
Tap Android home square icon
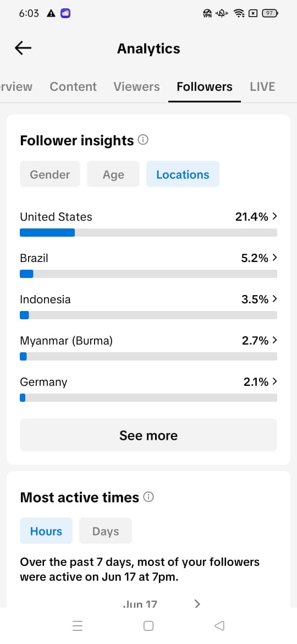(x=148, y=625)
